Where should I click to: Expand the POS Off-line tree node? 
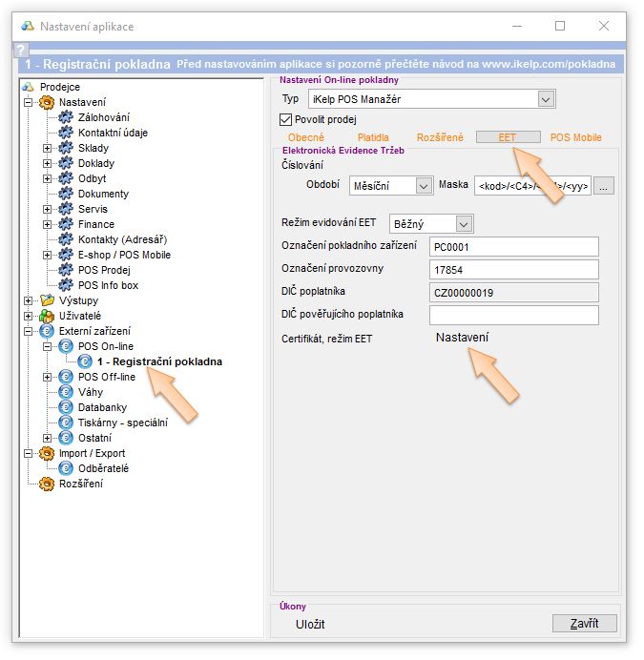(x=48, y=377)
